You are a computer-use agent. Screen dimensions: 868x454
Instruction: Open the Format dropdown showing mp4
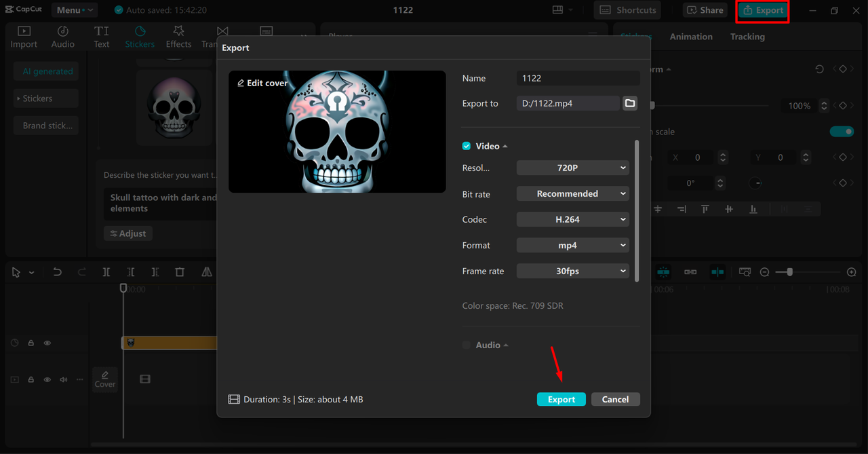(573, 245)
